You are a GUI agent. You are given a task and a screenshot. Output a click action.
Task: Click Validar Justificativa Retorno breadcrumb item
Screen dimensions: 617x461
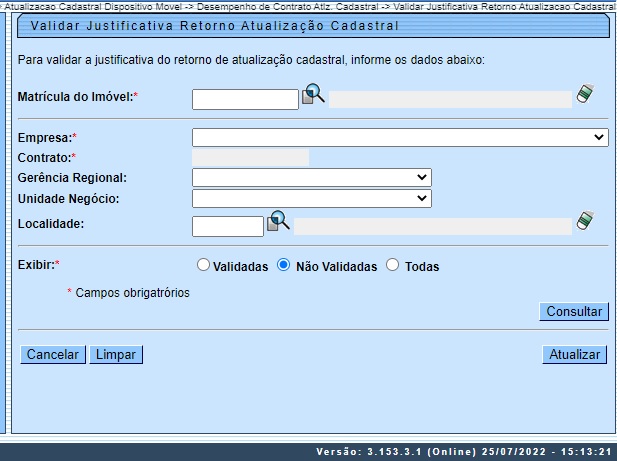pyautogui.click(x=505, y=6)
